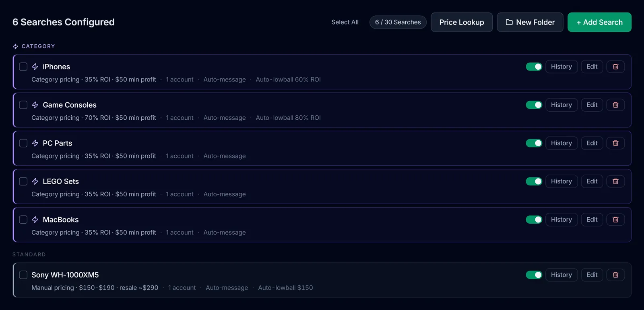
Task: Click trash icon on LEGO Sets row
Action: pyautogui.click(x=615, y=181)
